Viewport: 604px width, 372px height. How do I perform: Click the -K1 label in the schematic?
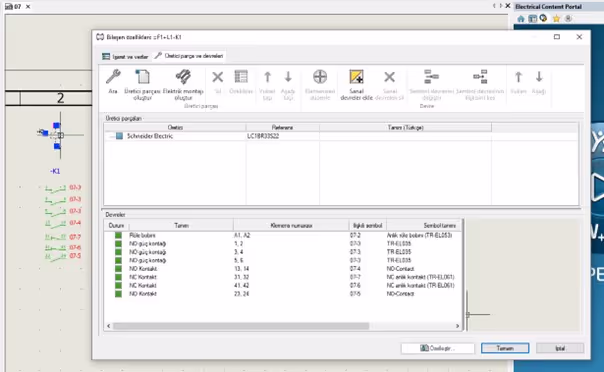pyautogui.click(x=55, y=171)
